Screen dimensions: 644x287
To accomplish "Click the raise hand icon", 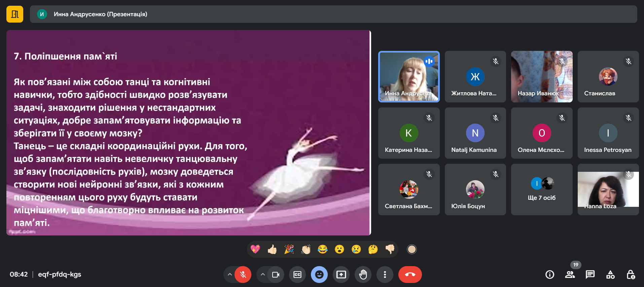I will (363, 275).
